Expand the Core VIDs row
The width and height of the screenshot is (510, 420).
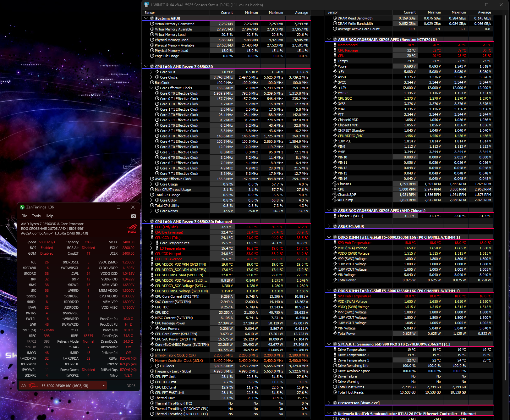151,72
